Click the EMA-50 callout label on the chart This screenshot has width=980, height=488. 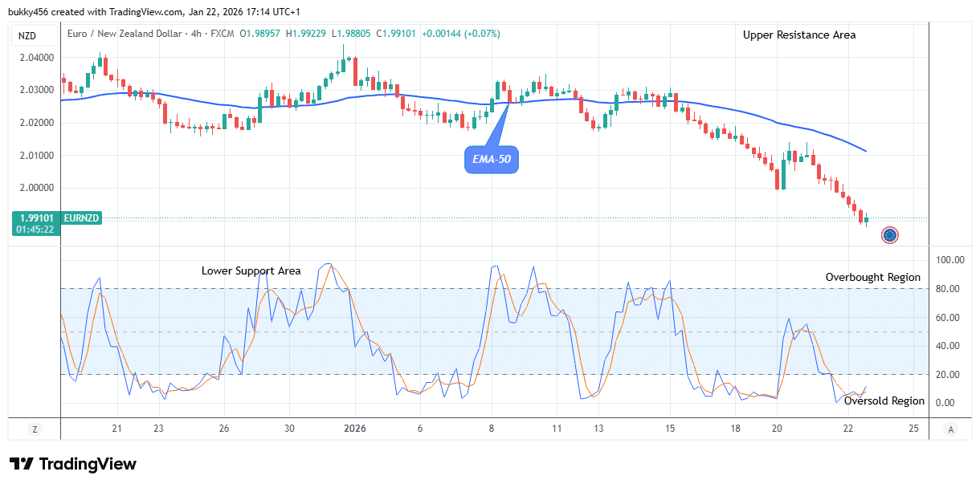point(491,160)
